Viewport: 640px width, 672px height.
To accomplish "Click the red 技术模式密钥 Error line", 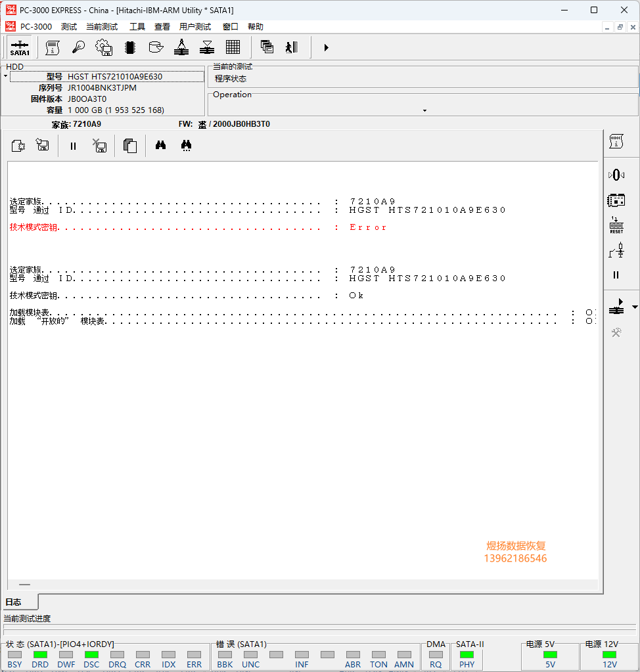I will pyautogui.click(x=198, y=227).
